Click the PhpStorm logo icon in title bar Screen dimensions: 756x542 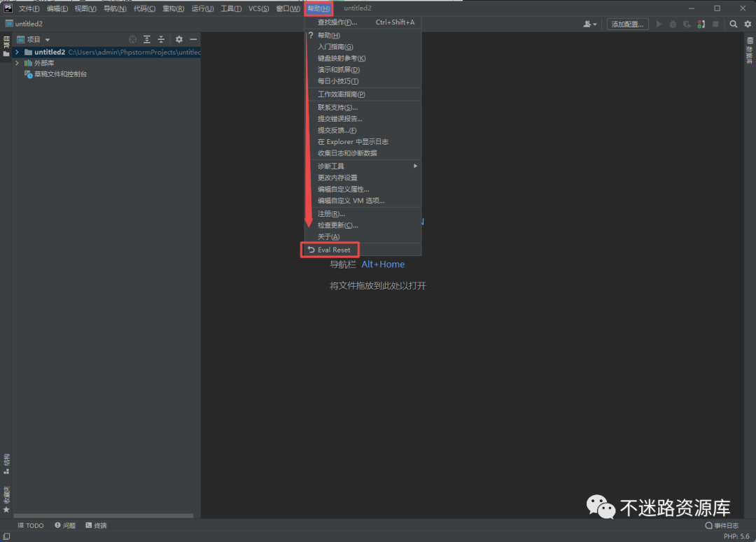(x=8, y=8)
